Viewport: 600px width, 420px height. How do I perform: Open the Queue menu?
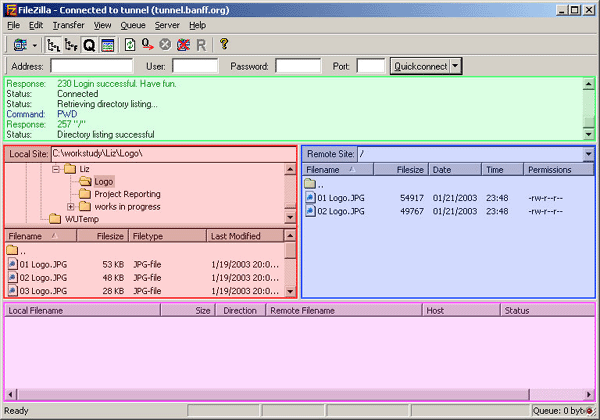(x=133, y=25)
